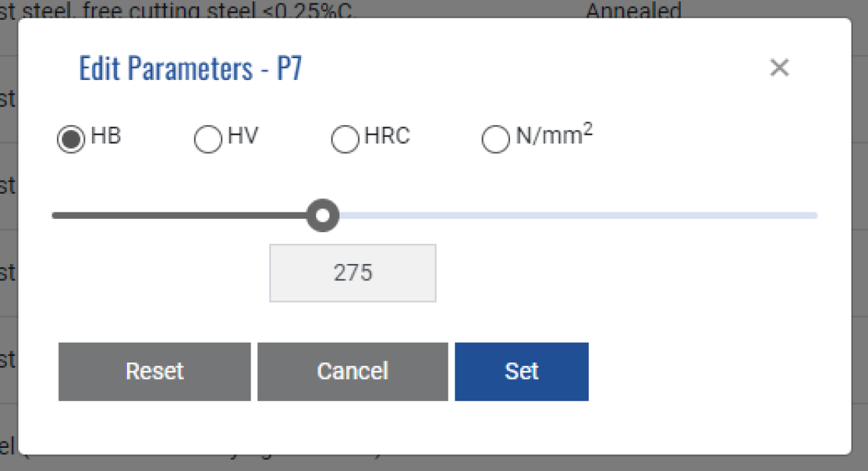
Task: Switch units to N/mm² radio button
Action: click(496, 140)
